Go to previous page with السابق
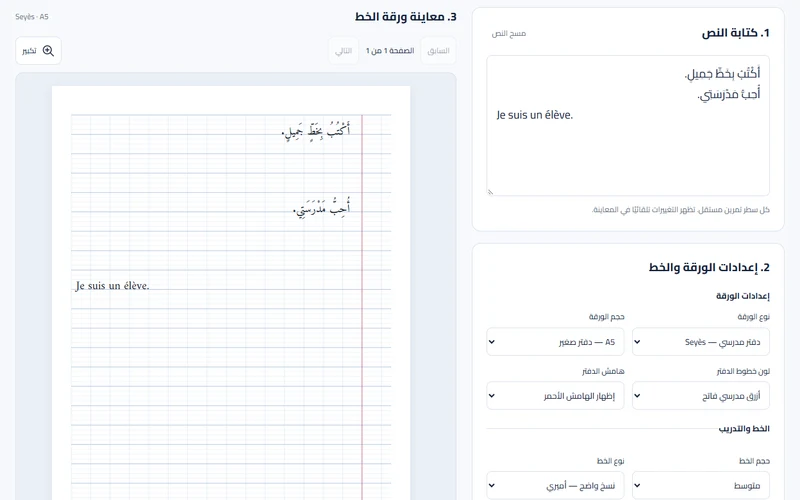Image resolution: width=800 pixels, height=500 pixels. (438, 51)
